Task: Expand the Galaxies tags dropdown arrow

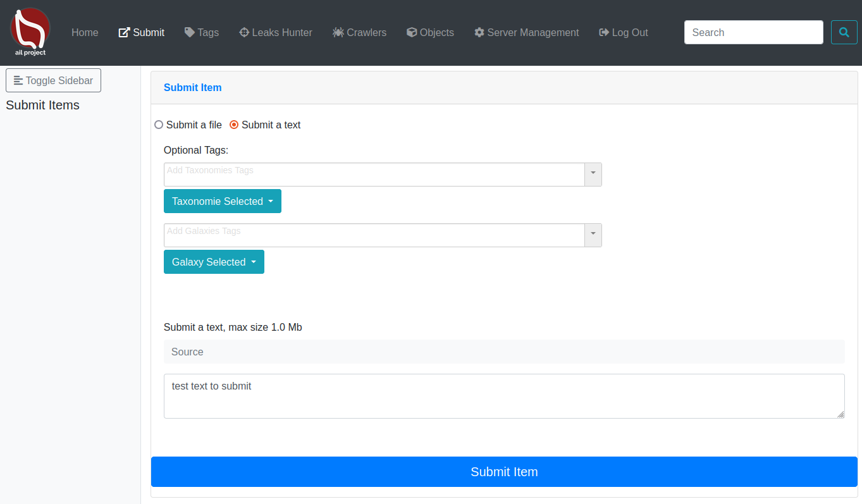Action: [x=593, y=235]
